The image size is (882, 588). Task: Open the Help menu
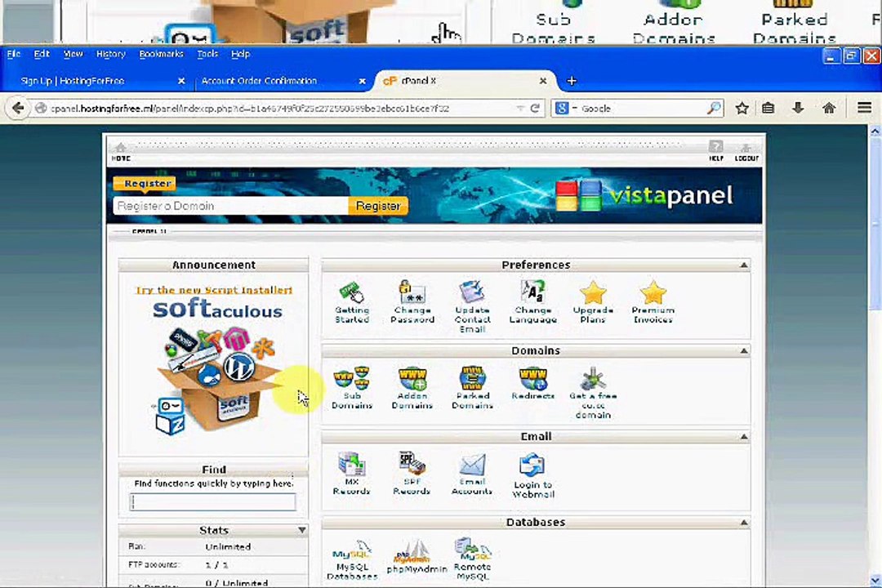(240, 54)
